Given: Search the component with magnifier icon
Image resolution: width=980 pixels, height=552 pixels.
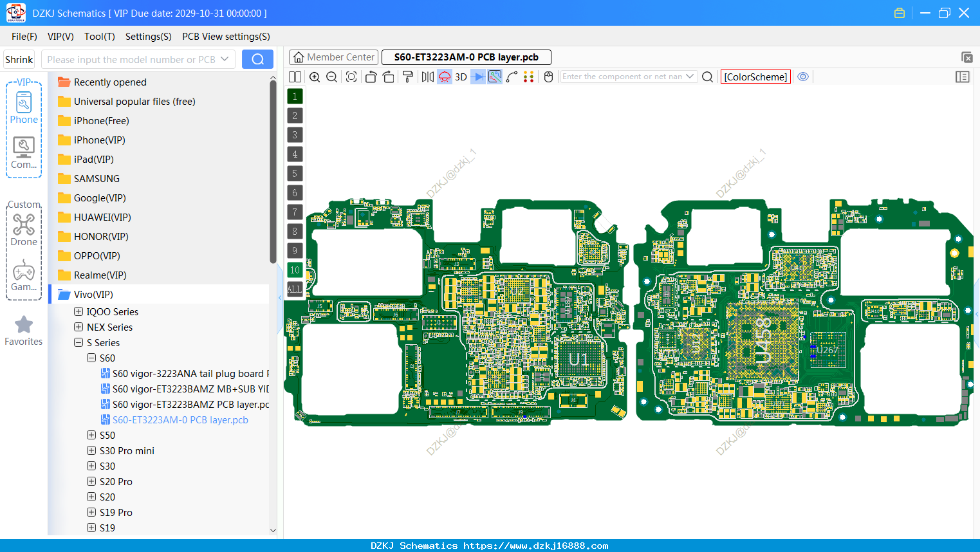Looking at the screenshot, I should point(707,77).
